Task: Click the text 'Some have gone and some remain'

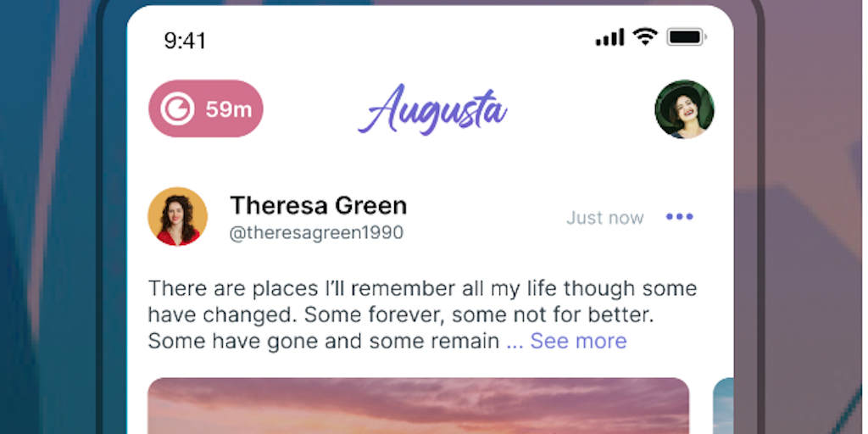Action: pos(324,341)
